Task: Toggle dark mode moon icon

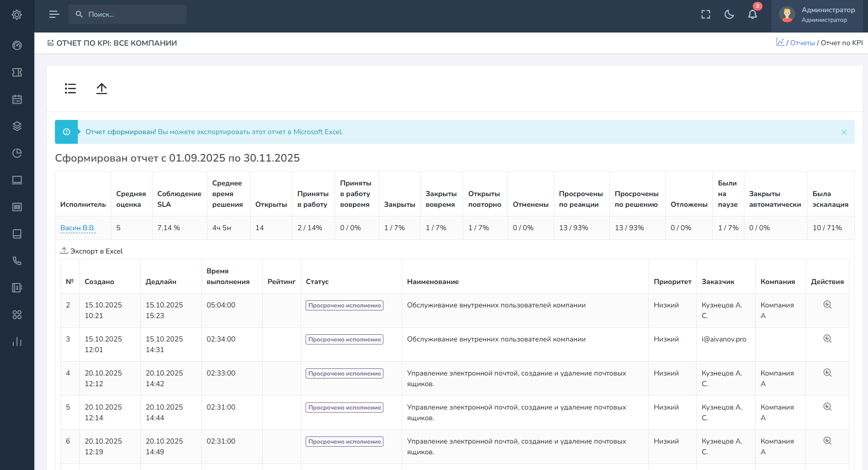Action: (x=729, y=14)
